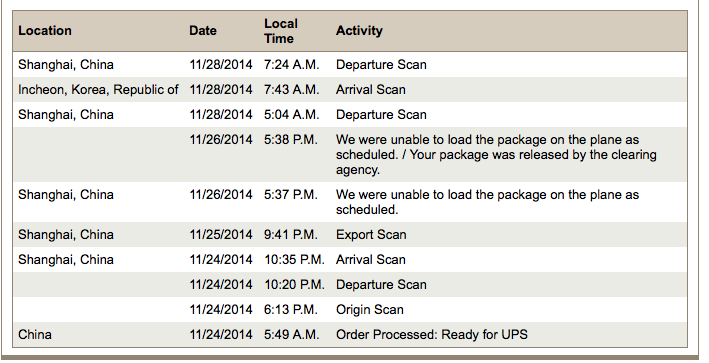709x363 pixels.
Task: Click the 9:41 P.M. time cell
Action: (x=291, y=235)
